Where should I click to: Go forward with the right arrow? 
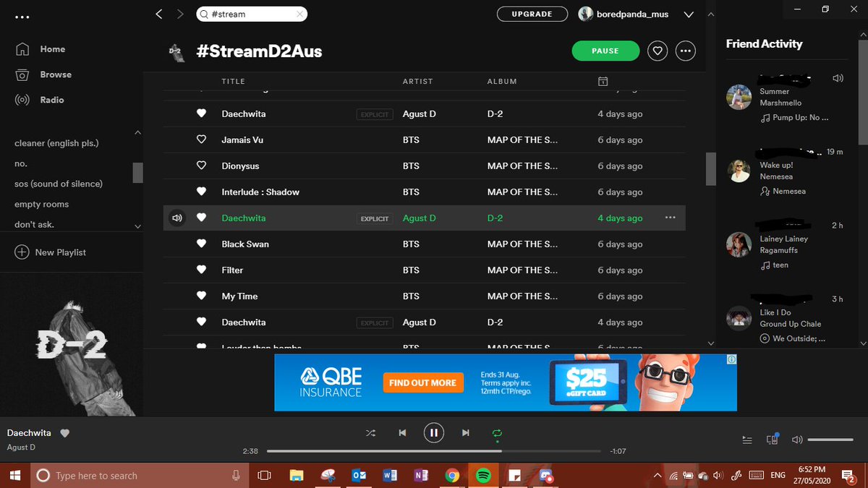tap(181, 14)
